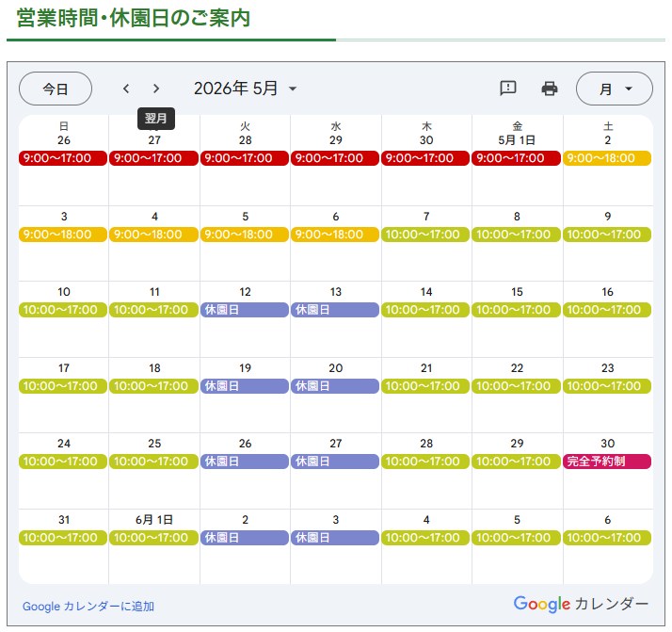Open the 9:00～18:00 event on May 5
Screen dimensions: 672x632
pyautogui.click(x=244, y=235)
